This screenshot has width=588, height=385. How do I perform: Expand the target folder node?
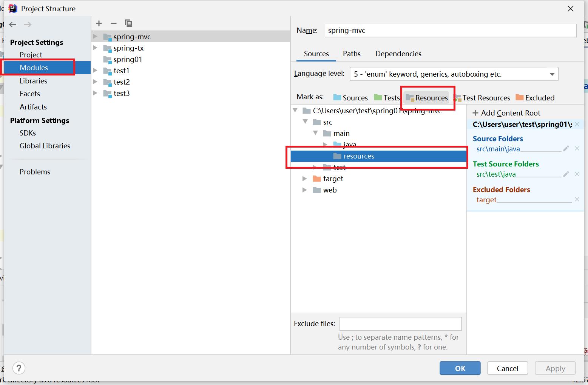pyautogui.click(x=305, y=179)
